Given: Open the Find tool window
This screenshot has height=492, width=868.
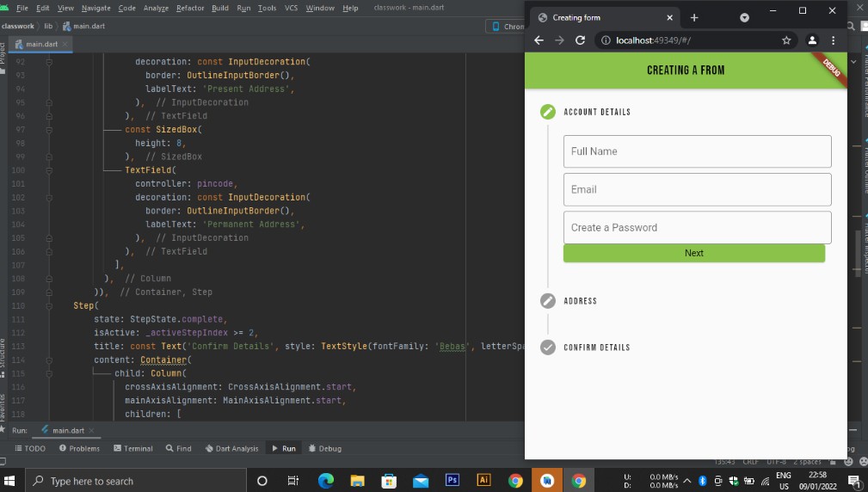Looking at the screenshot, I should (178, 448).
